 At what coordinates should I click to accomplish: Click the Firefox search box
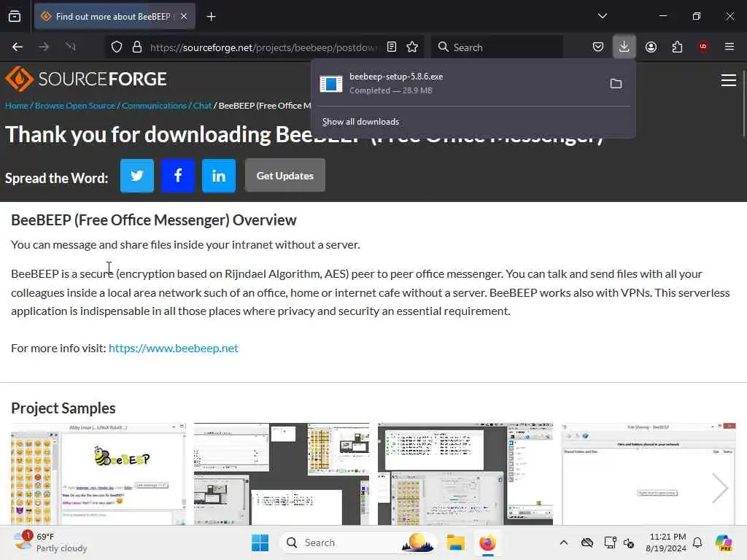[498, 47]
